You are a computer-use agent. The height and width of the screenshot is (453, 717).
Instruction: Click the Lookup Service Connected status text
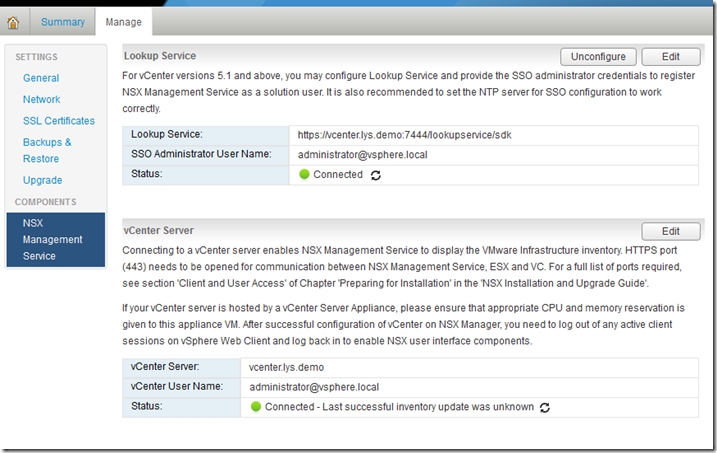pos(338,175)
